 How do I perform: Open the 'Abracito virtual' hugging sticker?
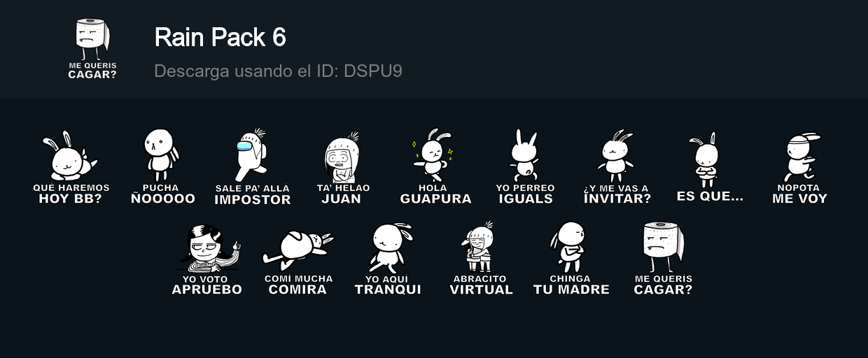pos(481,258)
